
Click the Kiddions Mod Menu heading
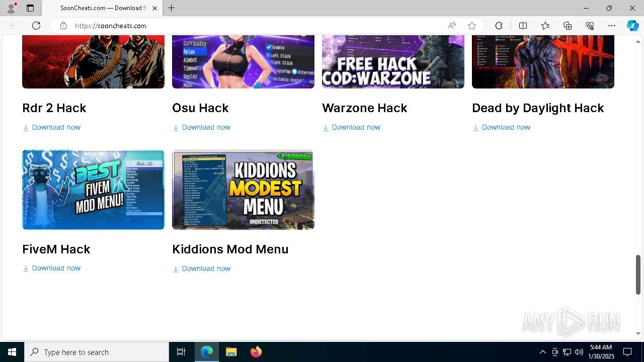click(x=230, y=249)
